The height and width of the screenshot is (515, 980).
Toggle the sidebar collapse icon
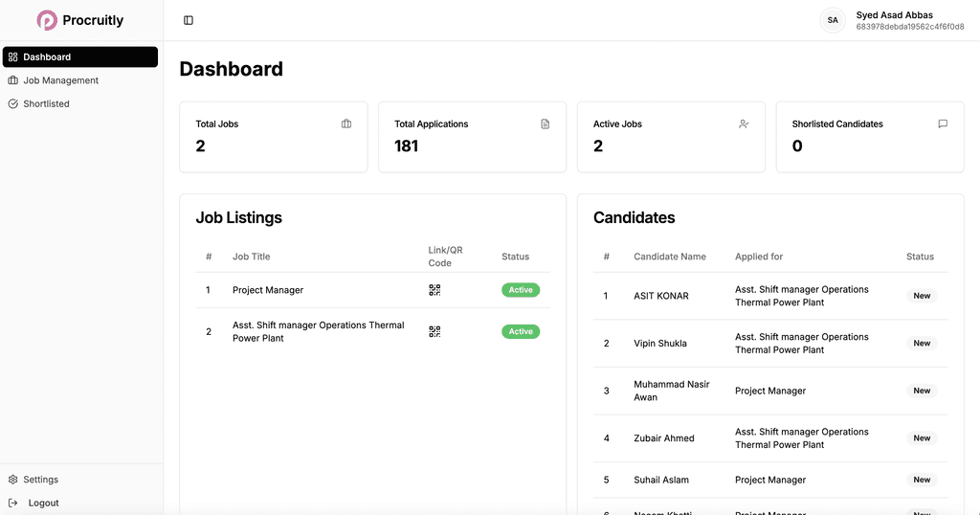(189, 21)
